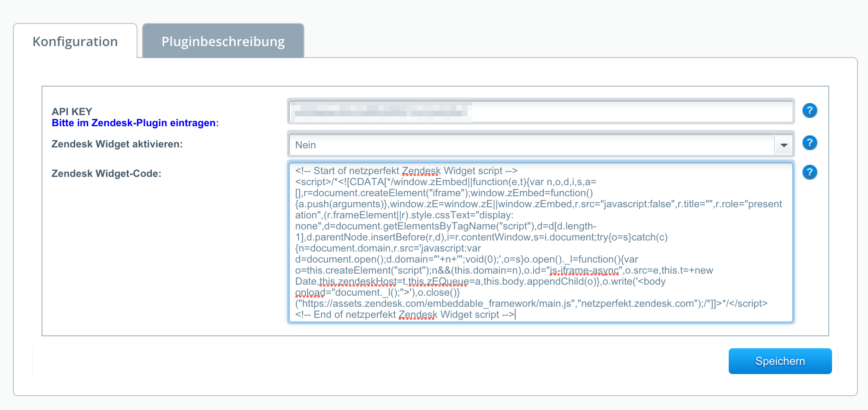Screen dimensions: 868x410
Task: Click the API KEY input field
Action: click(x=541, y=111)
